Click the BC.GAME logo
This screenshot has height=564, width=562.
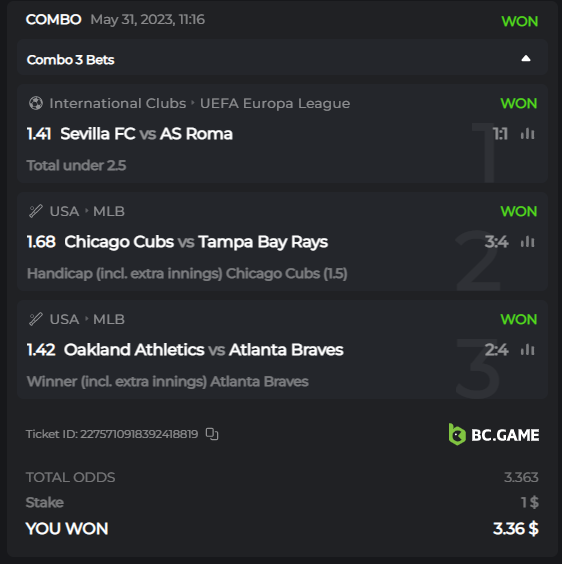tap(494, 435)
